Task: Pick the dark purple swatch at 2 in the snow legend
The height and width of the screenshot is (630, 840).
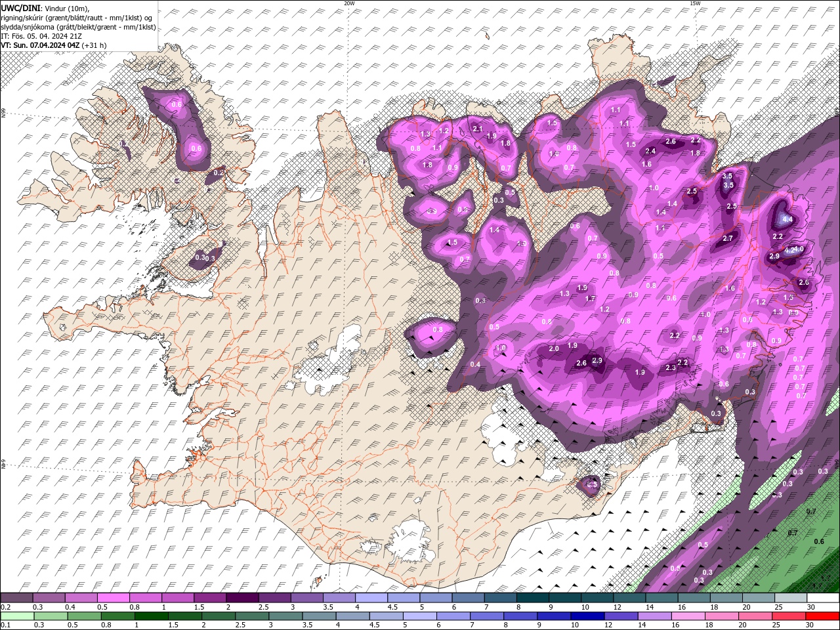Action: [x=242, y=598]
